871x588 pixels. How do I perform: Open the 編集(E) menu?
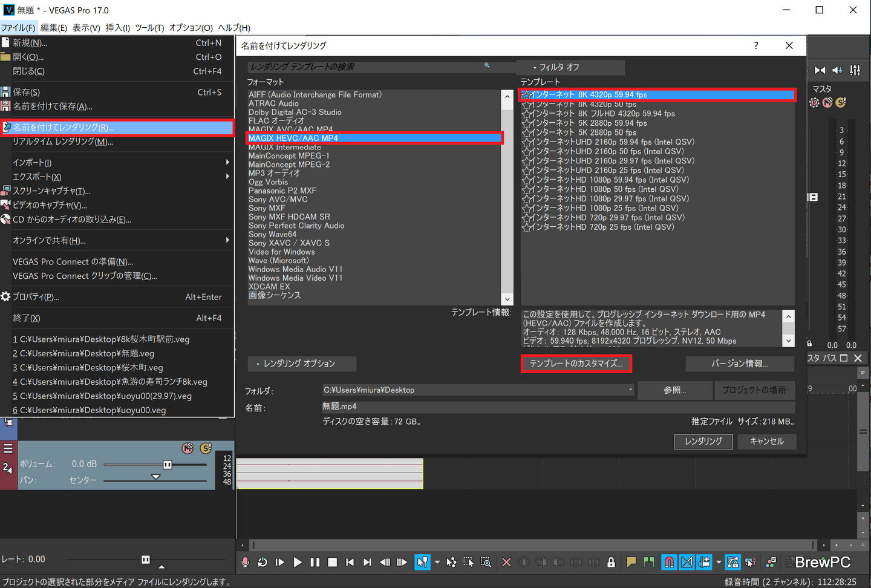[x=54, y=28]
